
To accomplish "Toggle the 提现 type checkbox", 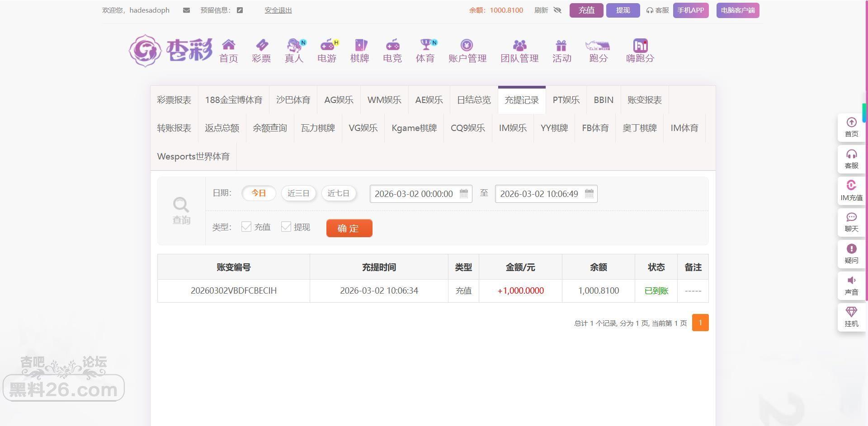I will click(x=286, y=227).
